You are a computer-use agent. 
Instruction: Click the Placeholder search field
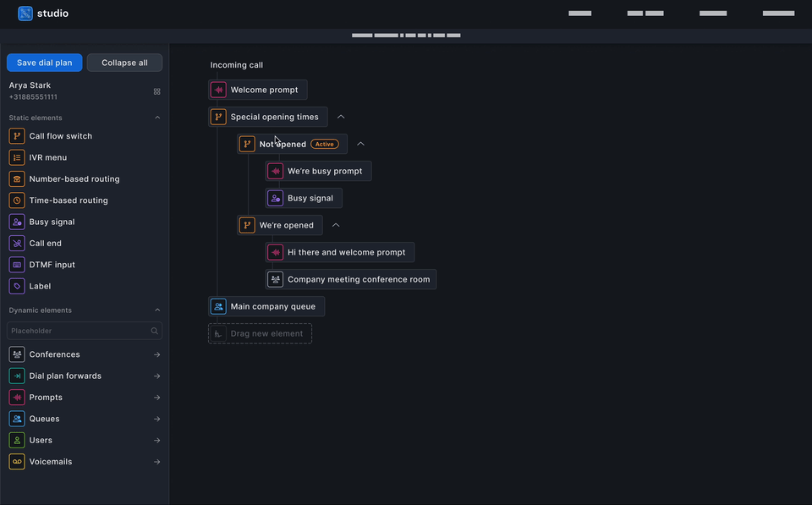84,331
